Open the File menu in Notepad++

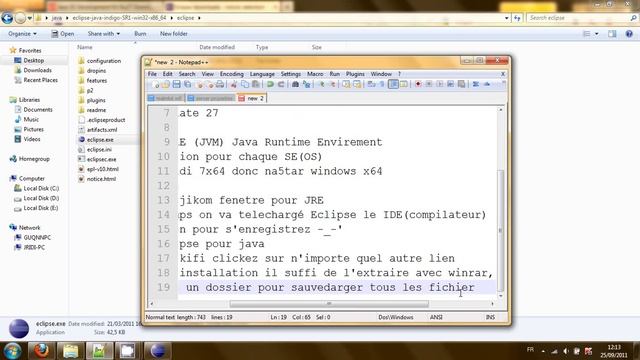pos(152,74)
